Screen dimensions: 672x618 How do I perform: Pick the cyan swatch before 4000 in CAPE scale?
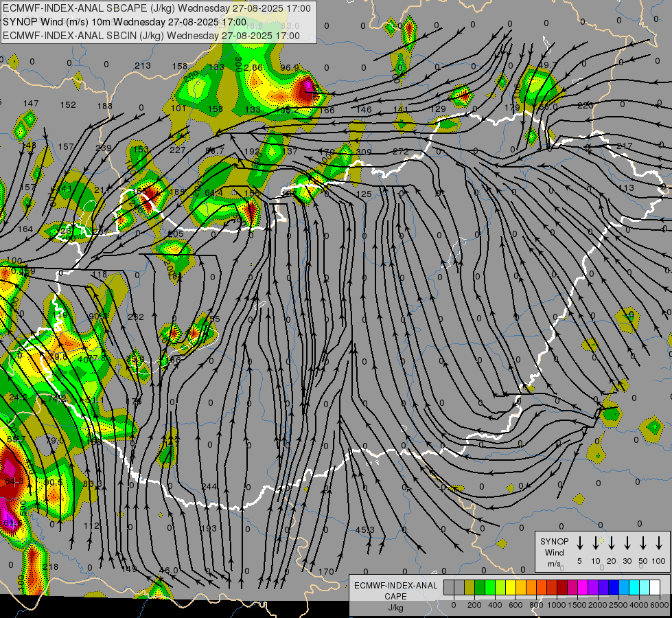click(x=634, y=588)
